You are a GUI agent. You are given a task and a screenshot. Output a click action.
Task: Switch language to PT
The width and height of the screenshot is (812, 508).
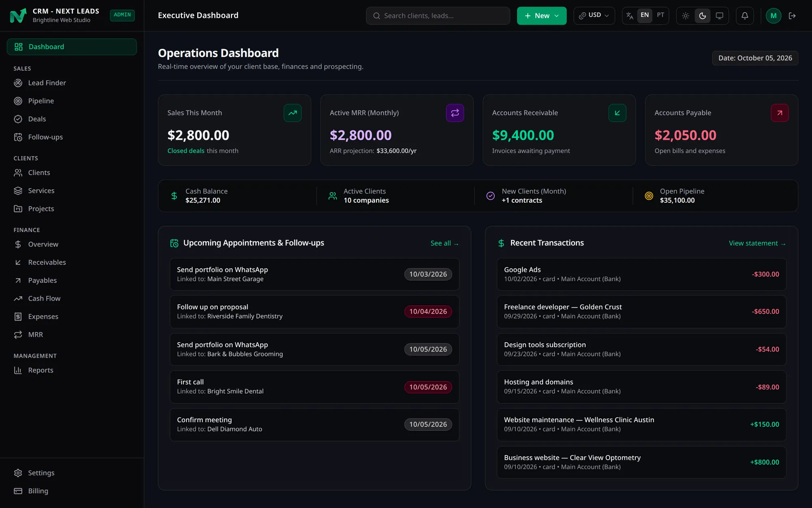coord(661,15)
